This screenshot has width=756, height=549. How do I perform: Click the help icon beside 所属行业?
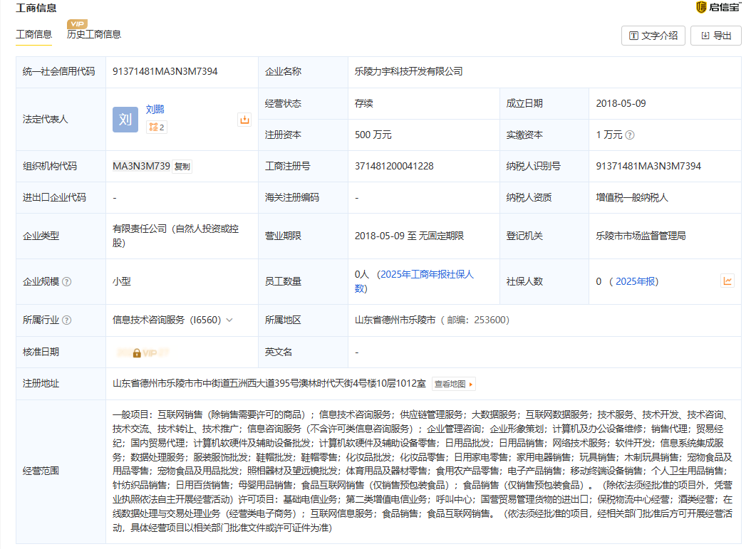(x=67, y=320)
